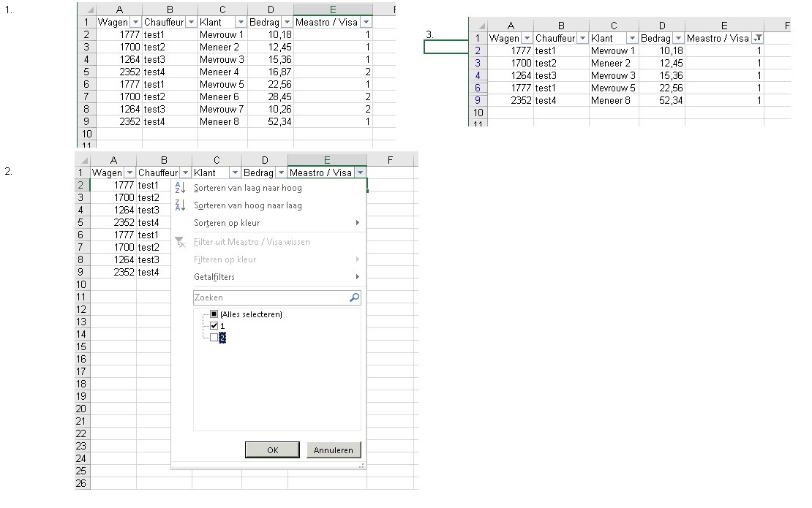Click magnifier icon in Zoeken search box
The width and height of the screenshot is (812, 508).
point(354,297)
